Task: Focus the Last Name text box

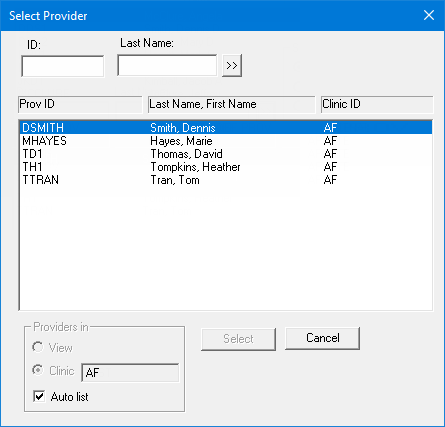Action: pos(167,65)
